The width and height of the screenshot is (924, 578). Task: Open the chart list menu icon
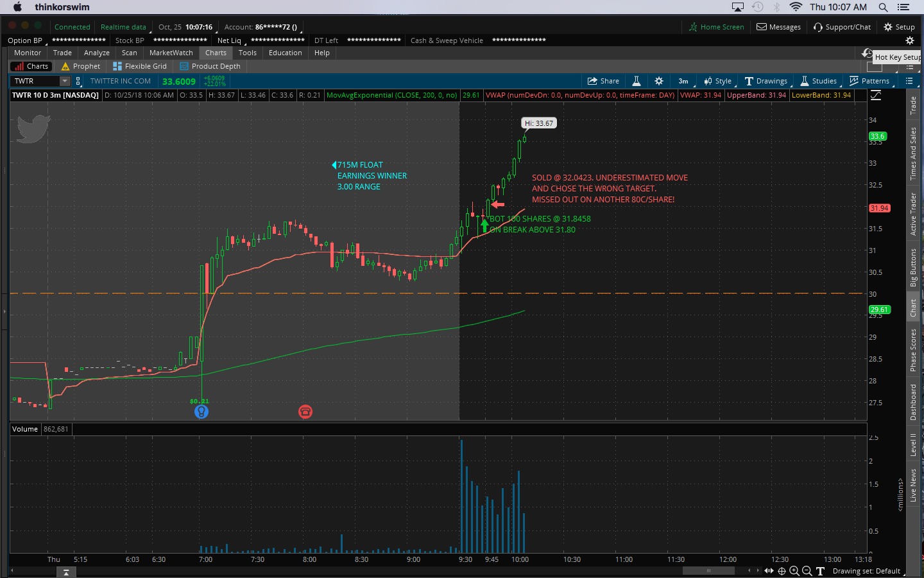[909, 81]
